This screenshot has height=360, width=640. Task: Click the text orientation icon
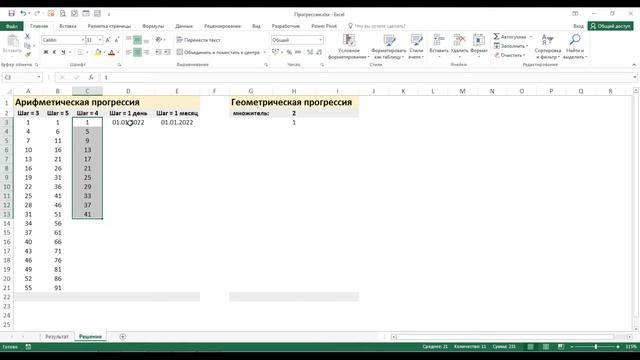159,40
